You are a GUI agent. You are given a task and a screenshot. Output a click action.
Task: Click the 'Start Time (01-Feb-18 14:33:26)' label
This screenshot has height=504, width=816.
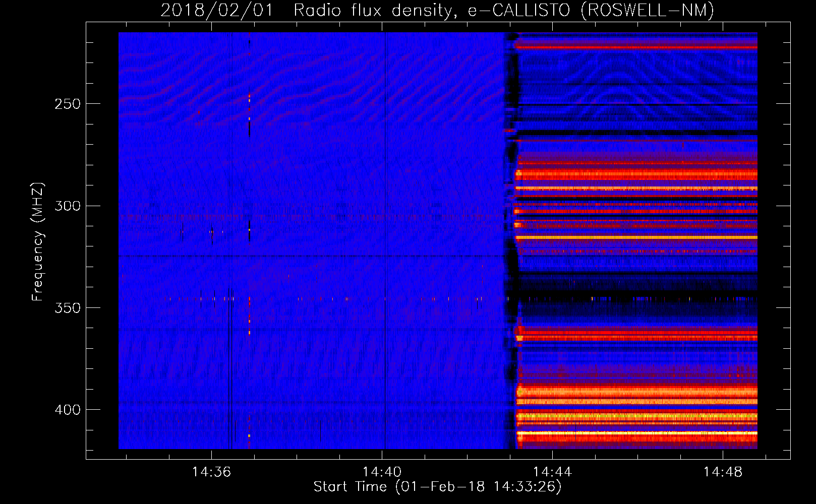click(x=437, y=487)
